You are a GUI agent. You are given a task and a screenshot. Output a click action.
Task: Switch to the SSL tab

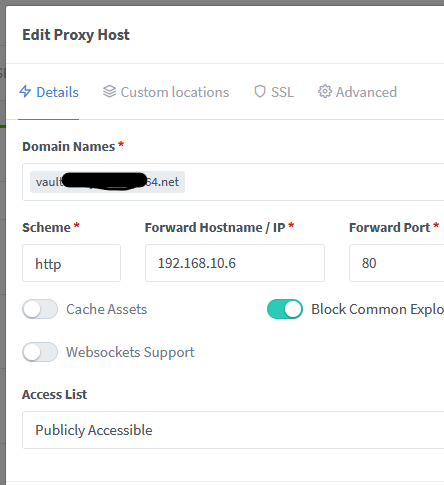click(x=274, y=92)
